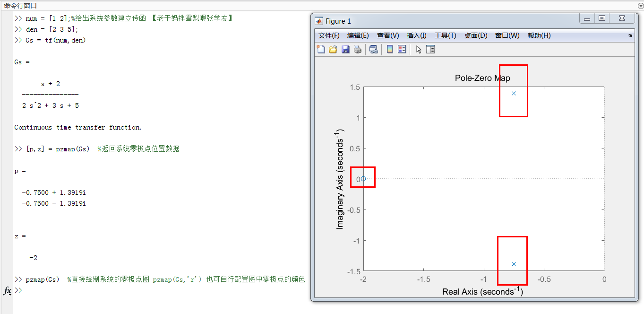Click the 命令行窗口 panel title
The width and height of the screenshot is (644, 314).
pyautogui.click(x=20, y=5)
